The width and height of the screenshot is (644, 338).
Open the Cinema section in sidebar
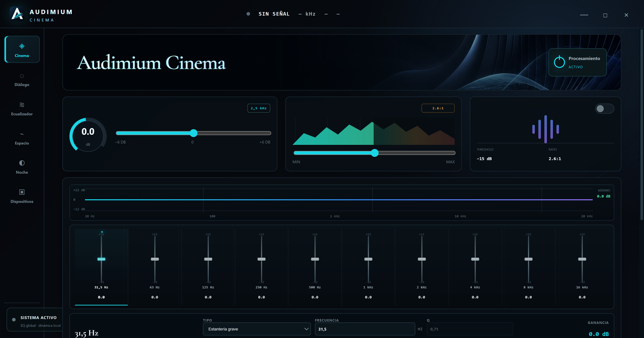[x=22, y=49]
